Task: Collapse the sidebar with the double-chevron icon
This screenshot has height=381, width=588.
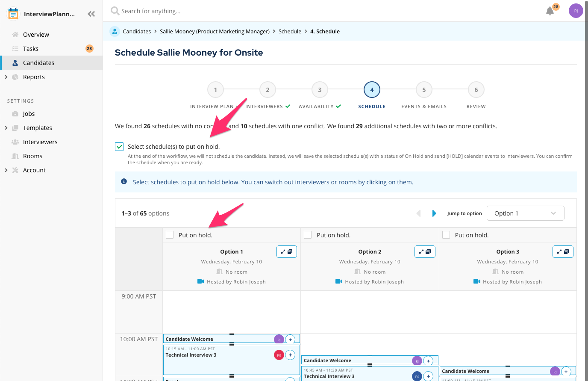Action: [x=91, y=14]
